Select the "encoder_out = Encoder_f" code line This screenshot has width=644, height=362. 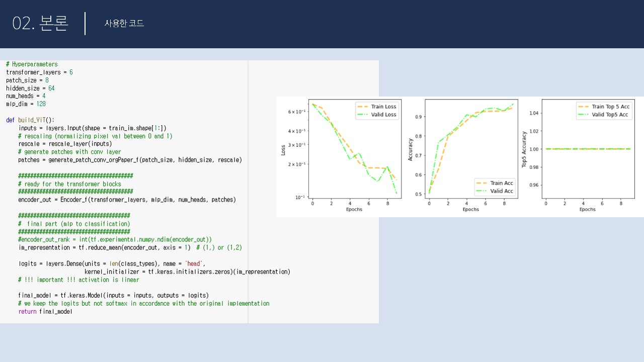coord(127,200)
